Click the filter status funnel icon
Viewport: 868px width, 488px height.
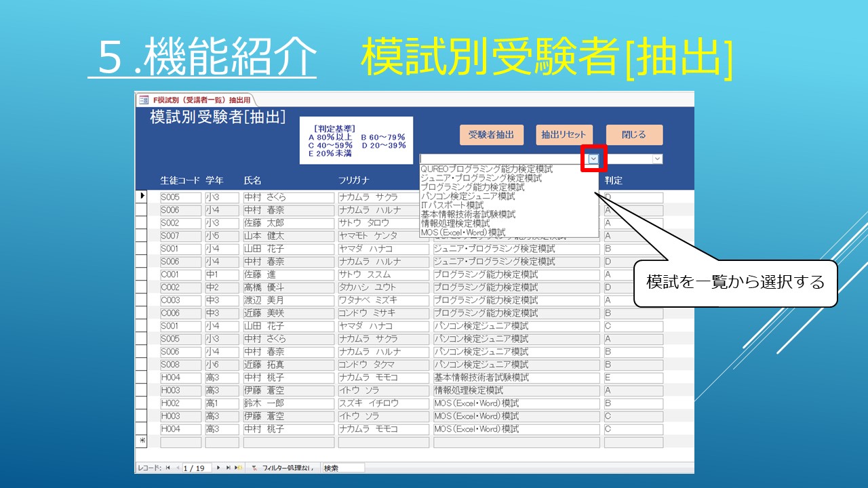coord(254,468)
